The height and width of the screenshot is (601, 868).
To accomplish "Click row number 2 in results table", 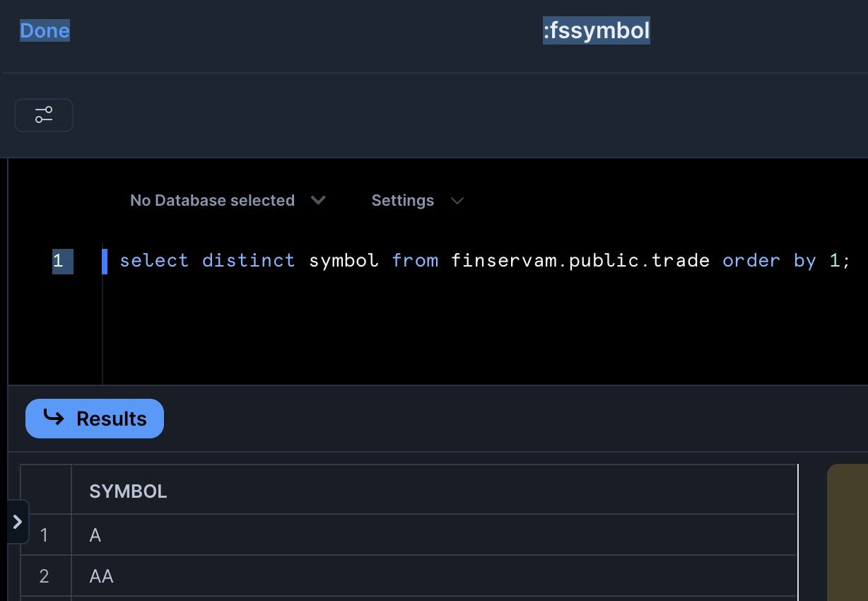I will [x=45, y=576].
